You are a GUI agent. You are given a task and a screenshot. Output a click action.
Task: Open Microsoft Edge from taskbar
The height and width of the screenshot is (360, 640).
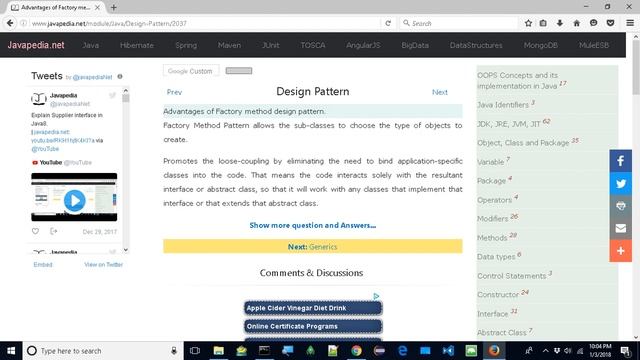[402, 351]
